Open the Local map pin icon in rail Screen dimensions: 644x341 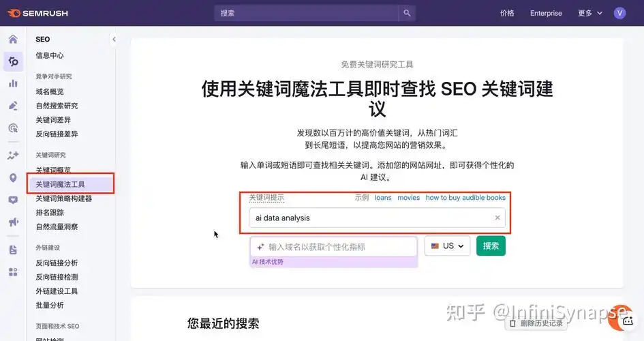tap(13, 178)
